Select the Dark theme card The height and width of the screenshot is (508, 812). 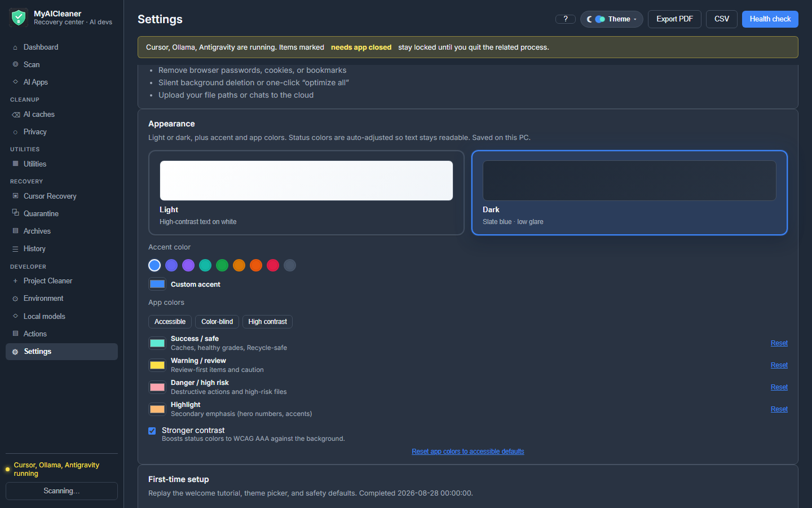(629, 192)
